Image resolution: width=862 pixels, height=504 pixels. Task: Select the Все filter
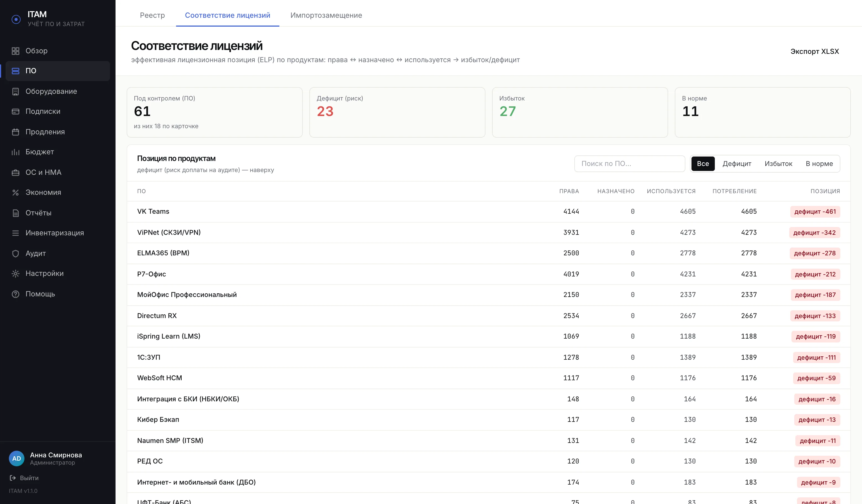tap(703, 164)
